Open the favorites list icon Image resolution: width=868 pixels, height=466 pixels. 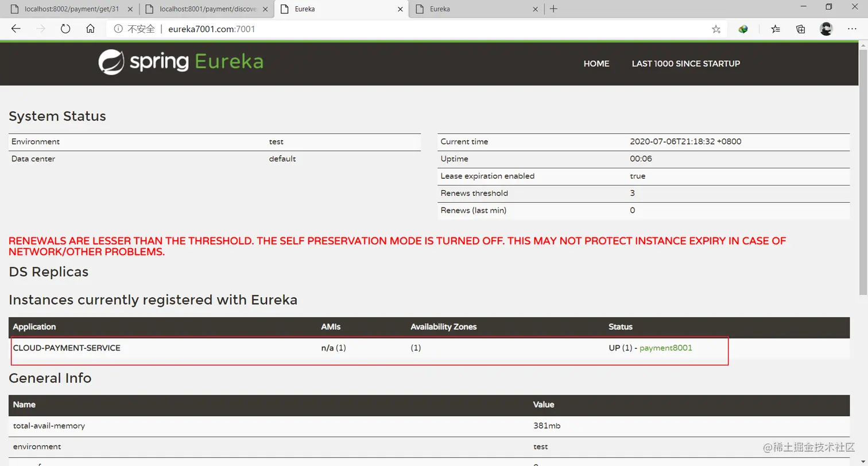(x=776, y=29)
